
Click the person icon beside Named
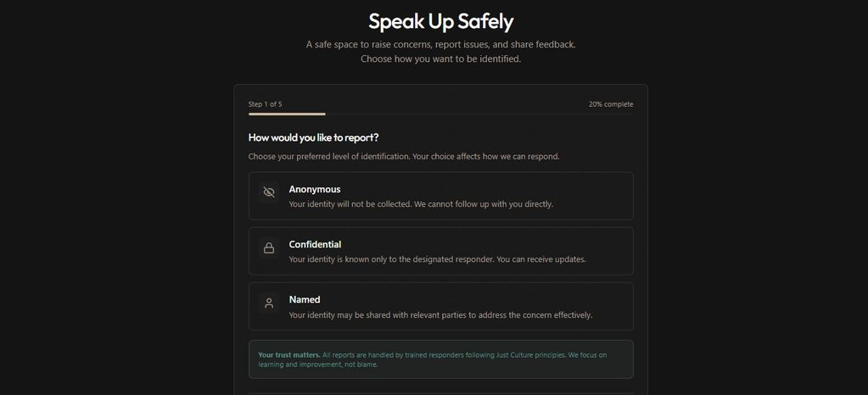click(269, 303)
